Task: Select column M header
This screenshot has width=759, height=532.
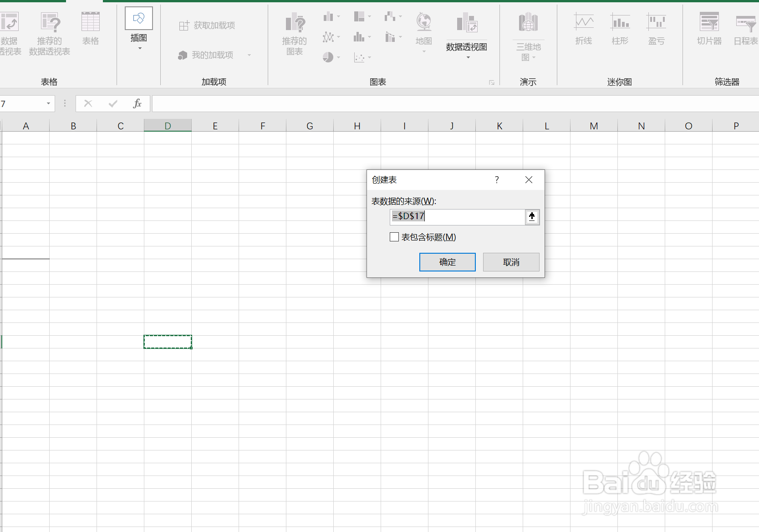Action: tap(594, 126)
